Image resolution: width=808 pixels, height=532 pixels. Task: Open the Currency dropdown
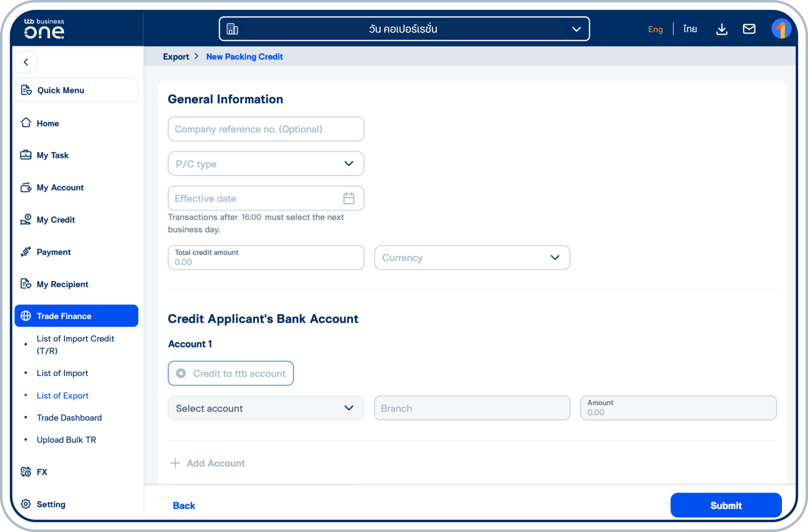(472, 257)
